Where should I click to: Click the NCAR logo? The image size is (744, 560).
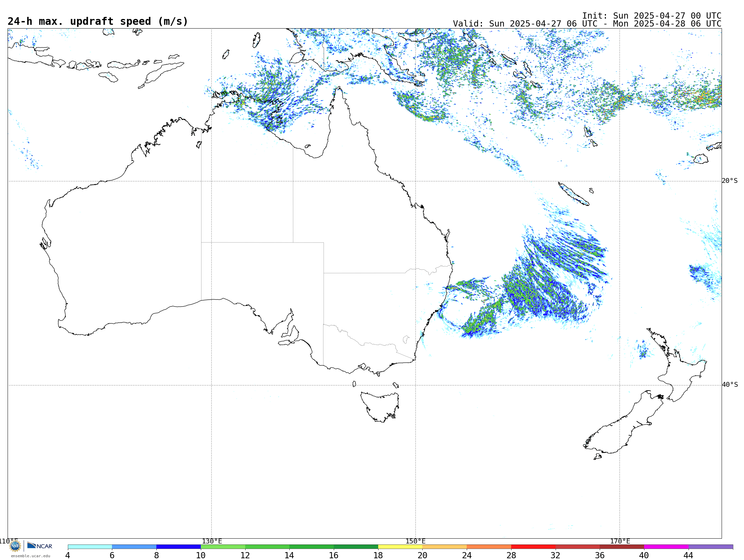[40, 546]
